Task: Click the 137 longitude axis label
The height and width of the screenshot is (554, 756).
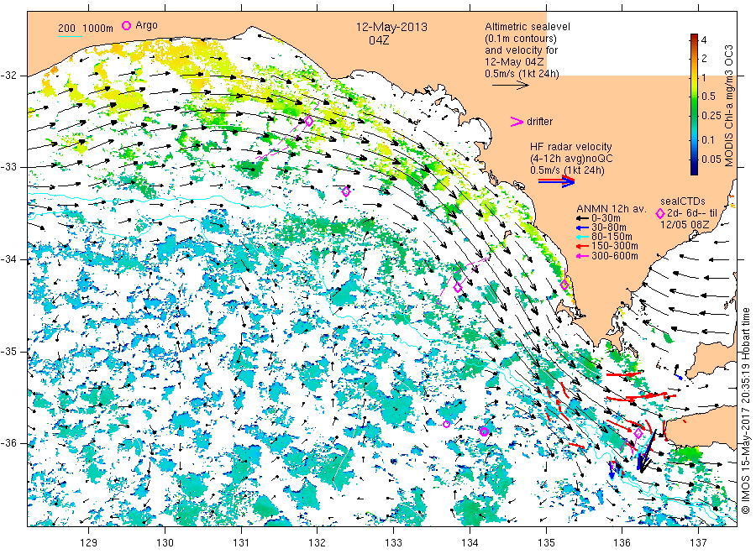Action: (699, 543)
